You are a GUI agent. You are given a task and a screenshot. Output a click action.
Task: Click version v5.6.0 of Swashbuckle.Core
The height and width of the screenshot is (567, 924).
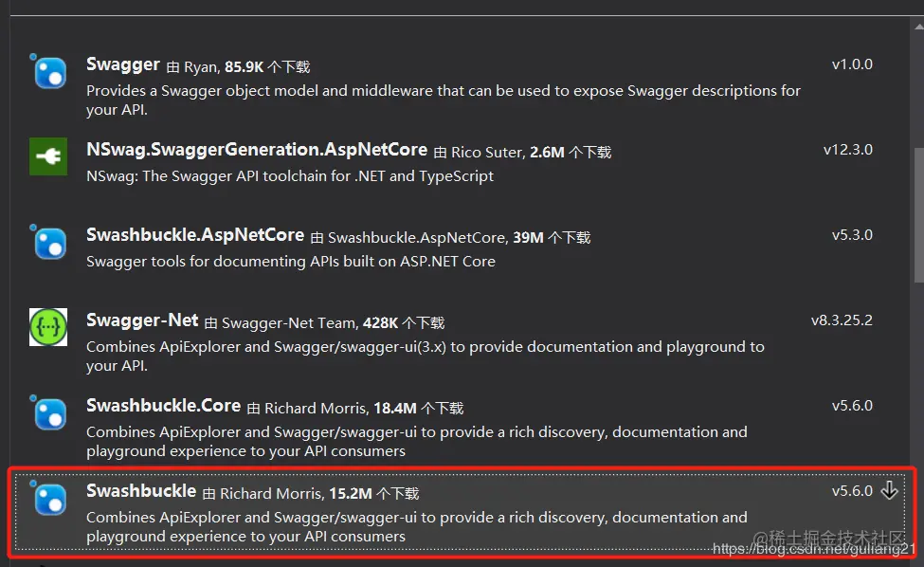pyautogui.click(x=852, y=406)
